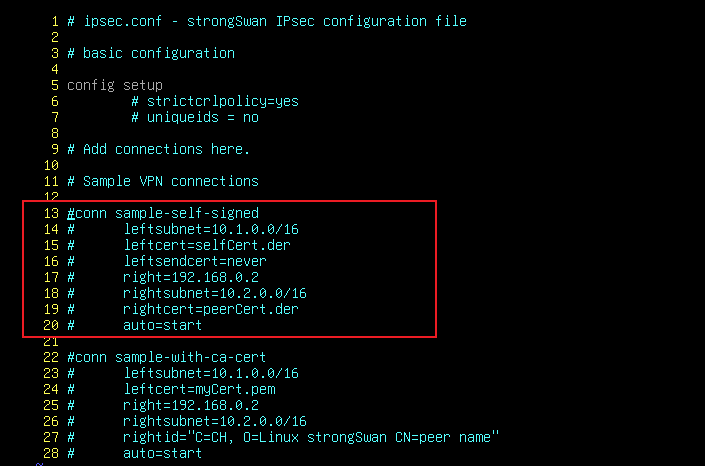Click rightcert=peerCert.der text
705x466 pixels.
[211, 309]
